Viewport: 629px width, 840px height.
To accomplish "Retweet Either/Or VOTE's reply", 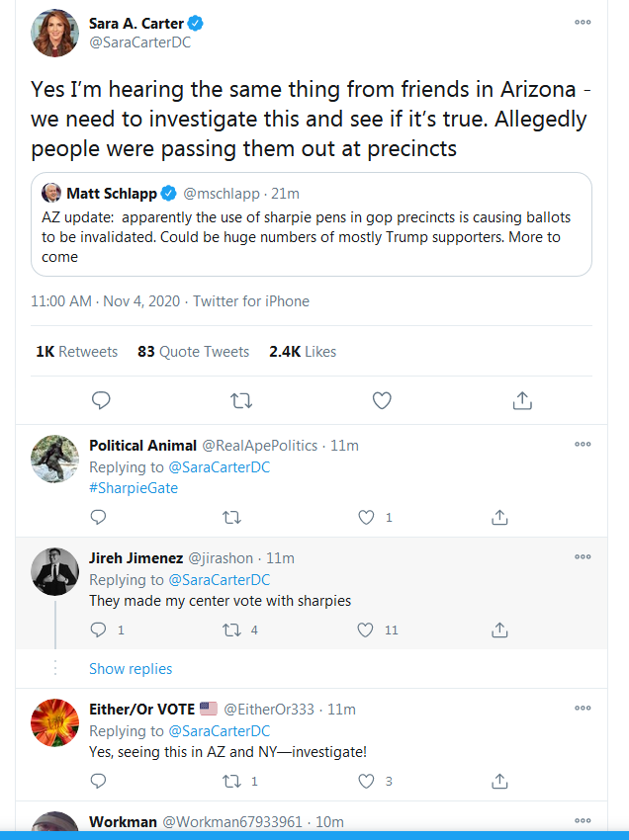I will [231, 781].
